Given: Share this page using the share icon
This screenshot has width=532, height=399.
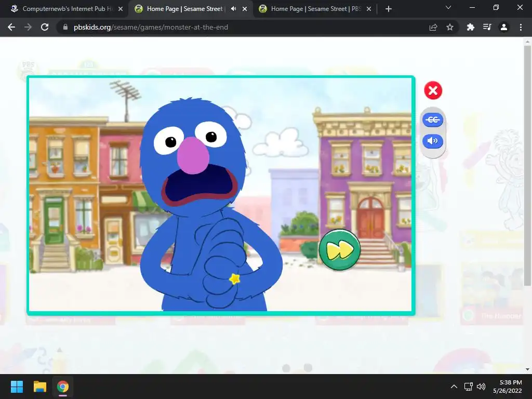Looking at the screenshot, I should click(433, 27).
